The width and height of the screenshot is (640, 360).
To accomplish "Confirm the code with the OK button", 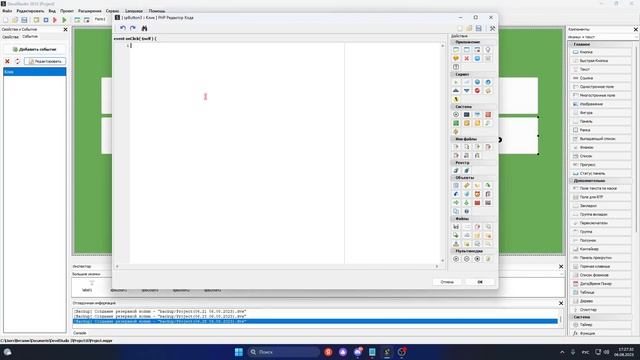I will pyautogui.click(x=480, y=282).
